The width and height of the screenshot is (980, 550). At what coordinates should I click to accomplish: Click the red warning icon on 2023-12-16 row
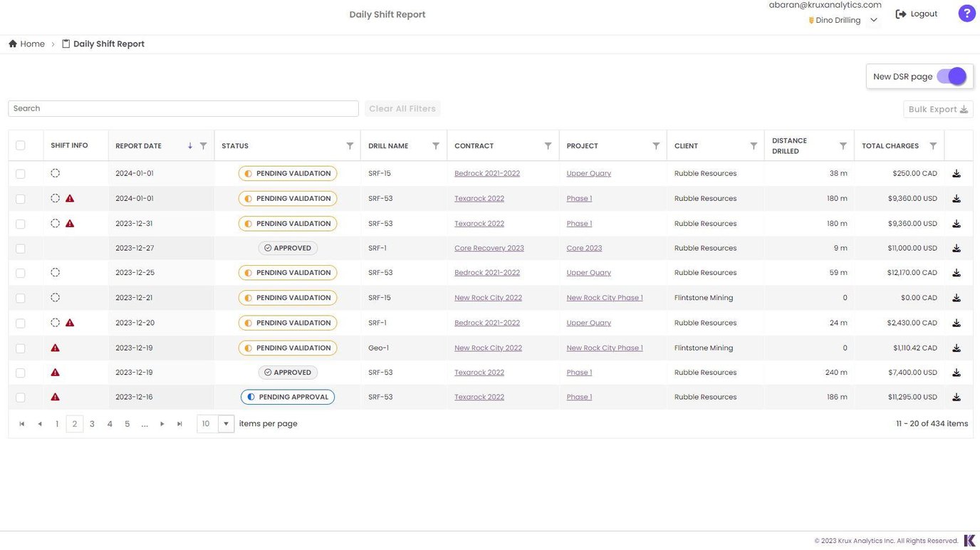56,398
